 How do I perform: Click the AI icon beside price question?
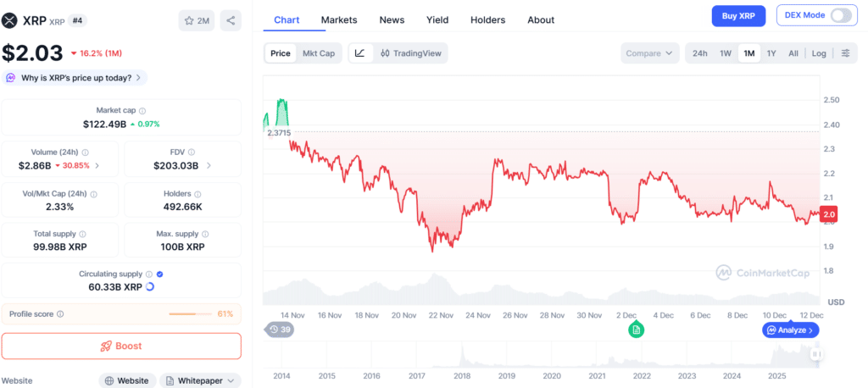tap(10, 78)
